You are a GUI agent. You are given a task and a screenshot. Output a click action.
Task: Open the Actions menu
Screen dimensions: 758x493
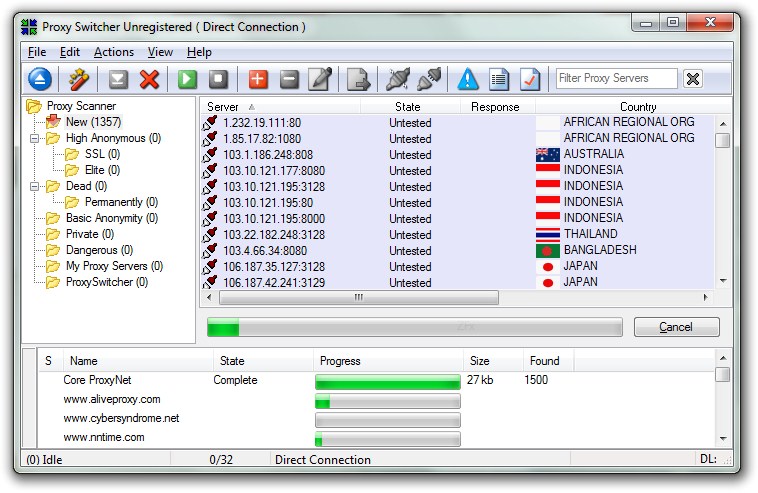114,52
